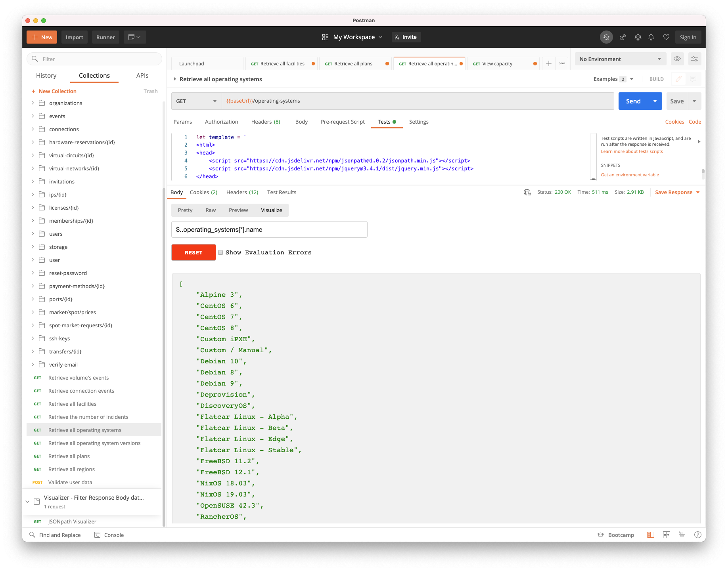This screenshot has height=571, width=728.
Task: Click the sidebar toggle layout icon
Action: point(651,535)
